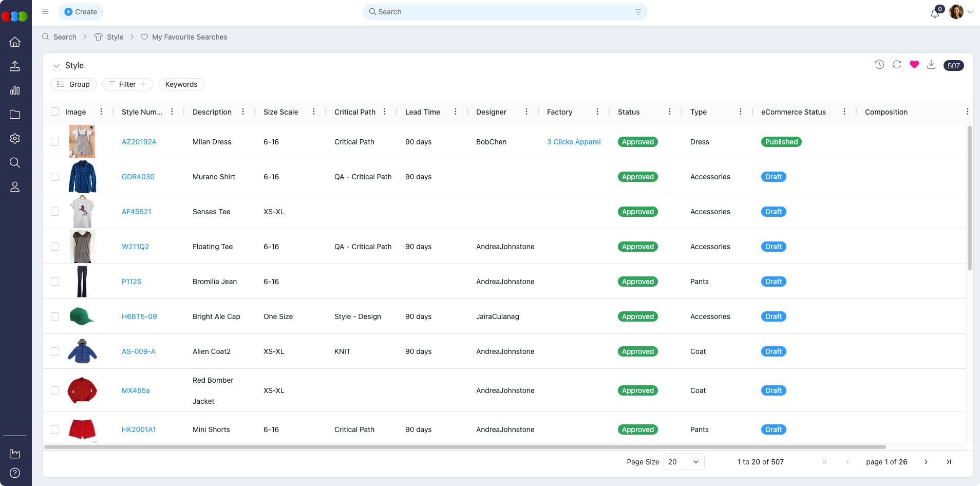Screen dimensions: 980x486
Task: Select the checkbox for Milan Dress row
Action: (x=55, y=142)
